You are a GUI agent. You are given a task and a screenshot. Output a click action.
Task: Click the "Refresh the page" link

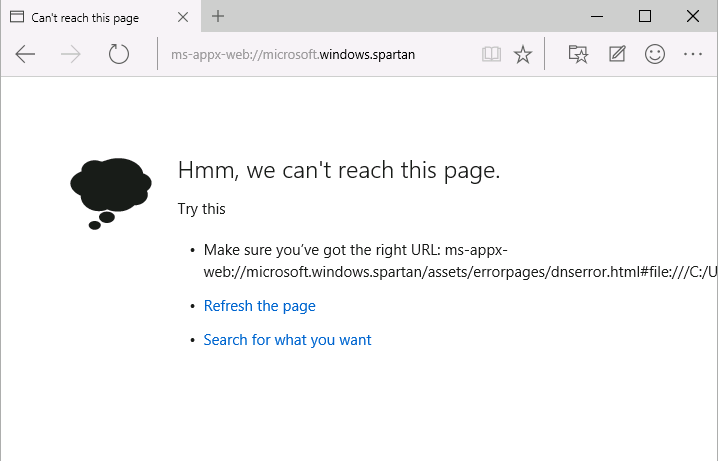pyautogui.click(x=259, y=306)
